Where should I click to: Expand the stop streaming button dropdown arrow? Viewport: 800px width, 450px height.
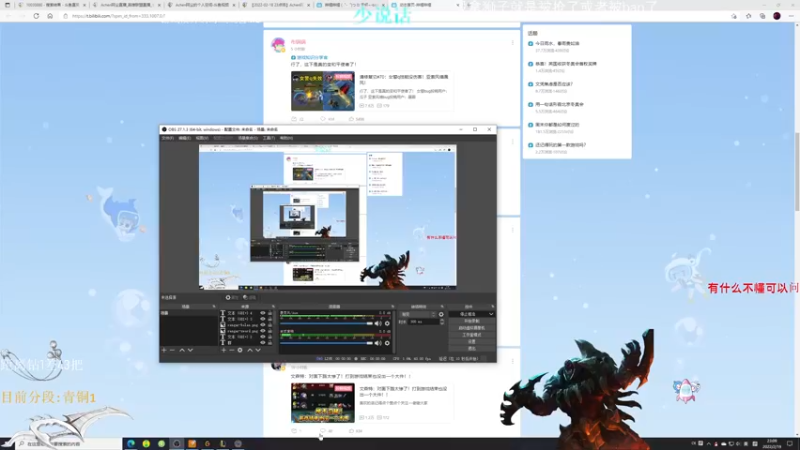tap(491, 314)
